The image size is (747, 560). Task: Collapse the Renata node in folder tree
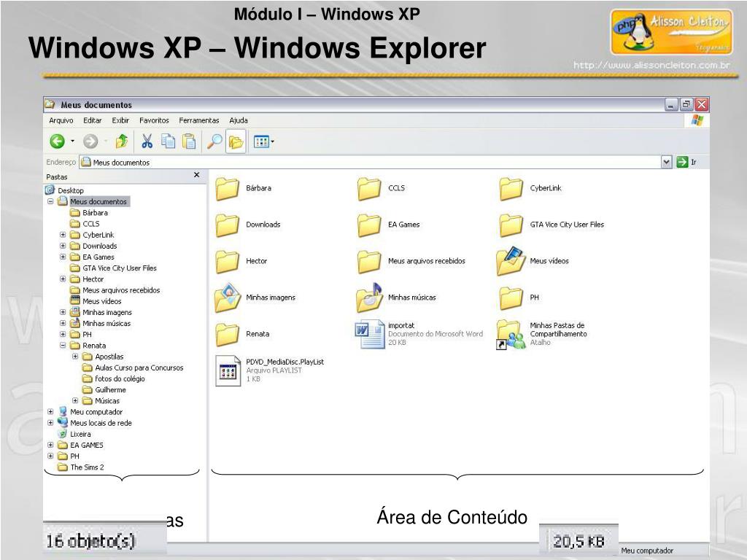pyautogui.click(x=63, y=345)
